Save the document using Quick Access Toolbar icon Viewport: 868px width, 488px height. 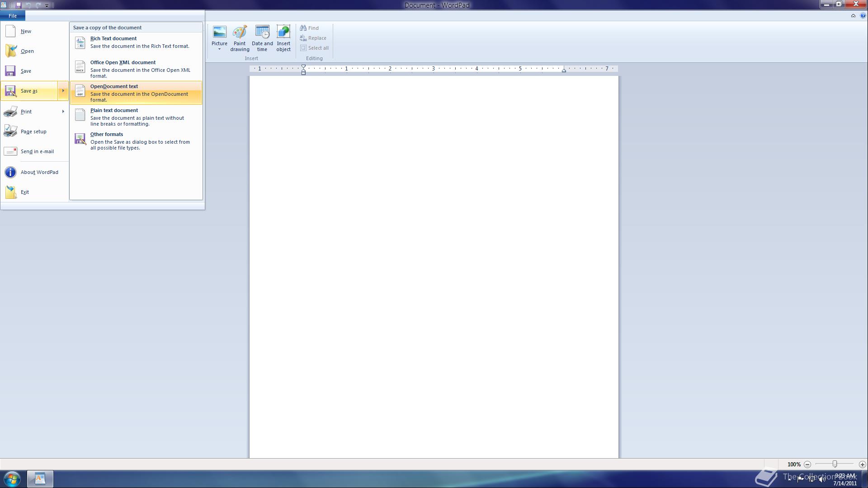tap(18, 5)
